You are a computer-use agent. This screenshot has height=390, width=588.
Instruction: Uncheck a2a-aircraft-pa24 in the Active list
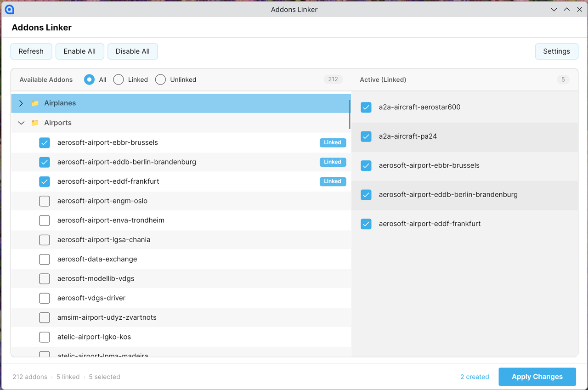coord(366,136)
